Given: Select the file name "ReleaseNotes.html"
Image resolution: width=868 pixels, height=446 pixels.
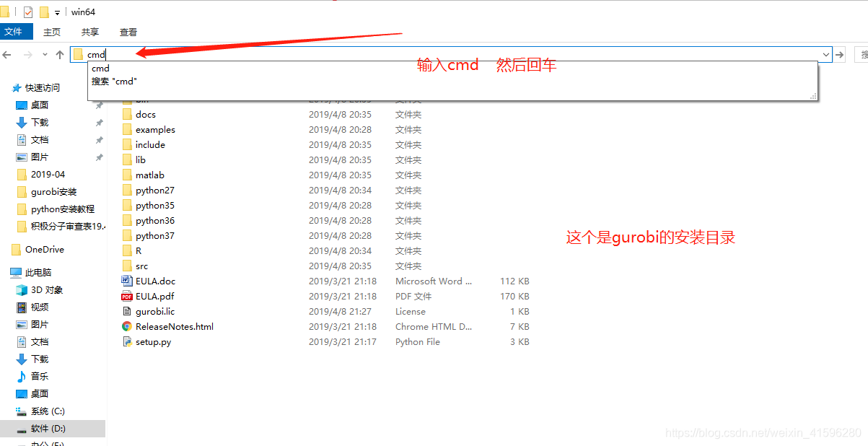Looking at the screenshot, I should click(x=175, y=327).
